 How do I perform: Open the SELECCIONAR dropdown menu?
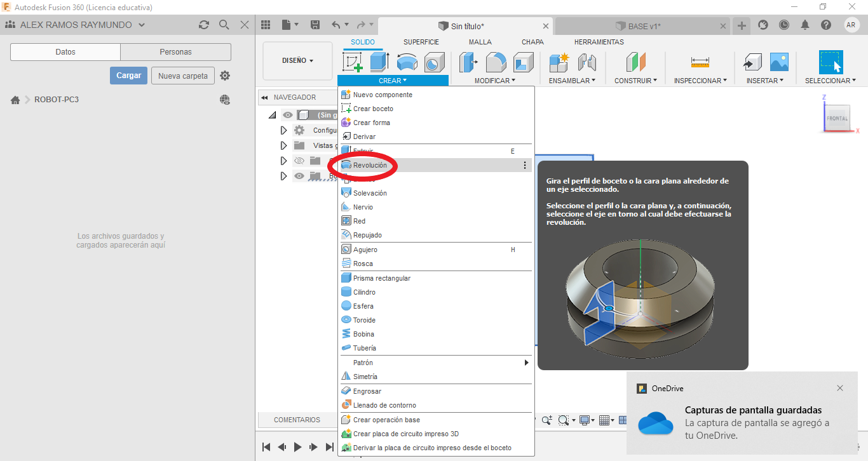pos(831,81)
